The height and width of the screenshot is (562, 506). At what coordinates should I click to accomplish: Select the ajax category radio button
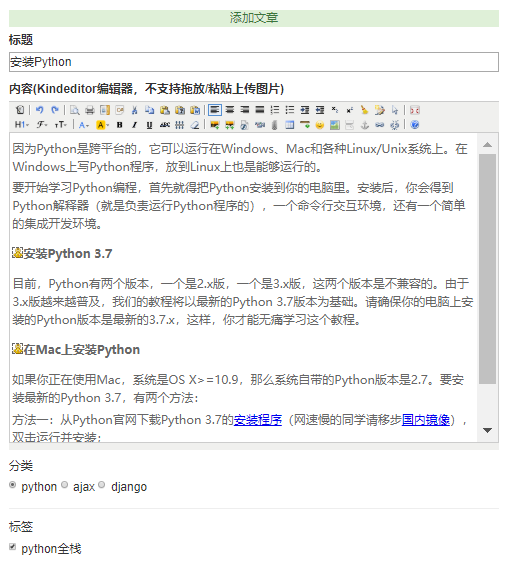(65, 485)
